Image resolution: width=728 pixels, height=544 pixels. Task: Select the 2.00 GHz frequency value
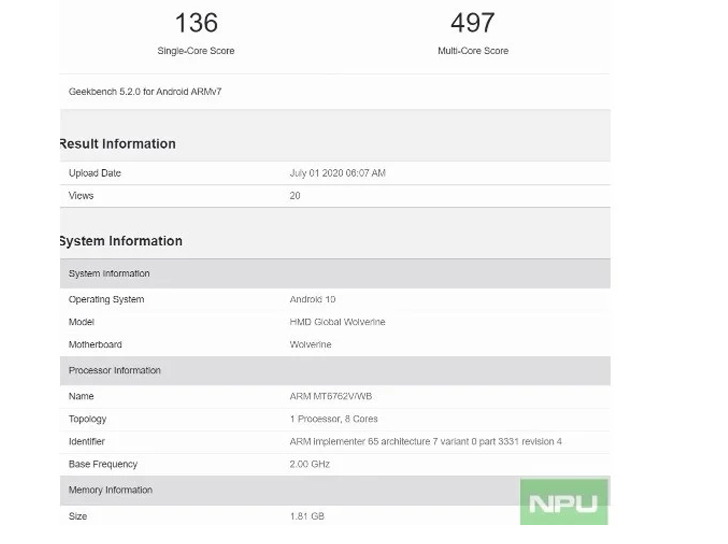click(x=310, y=464)
